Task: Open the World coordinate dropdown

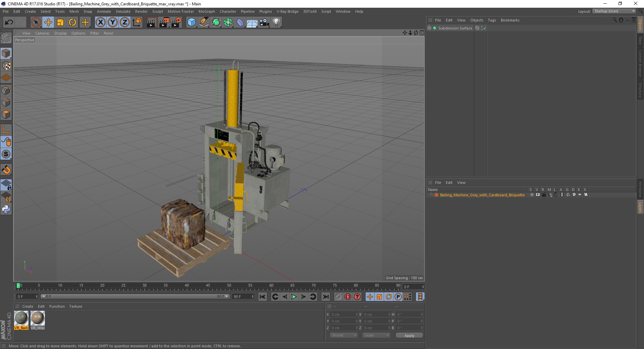Action: pyautogui.click(x=344, y=335)
